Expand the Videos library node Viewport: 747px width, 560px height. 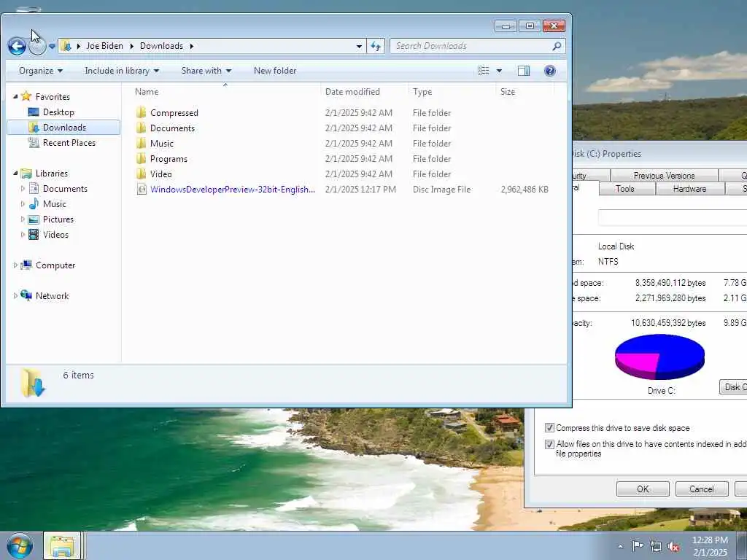[23, 234]
